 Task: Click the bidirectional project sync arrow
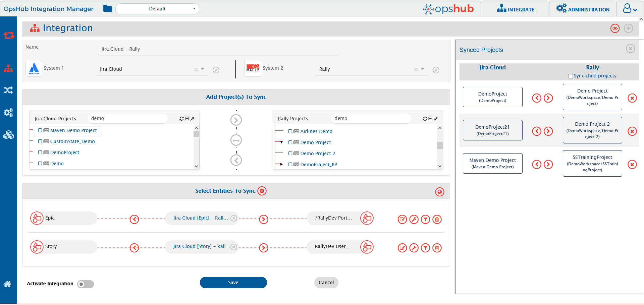tap(236, 140)
